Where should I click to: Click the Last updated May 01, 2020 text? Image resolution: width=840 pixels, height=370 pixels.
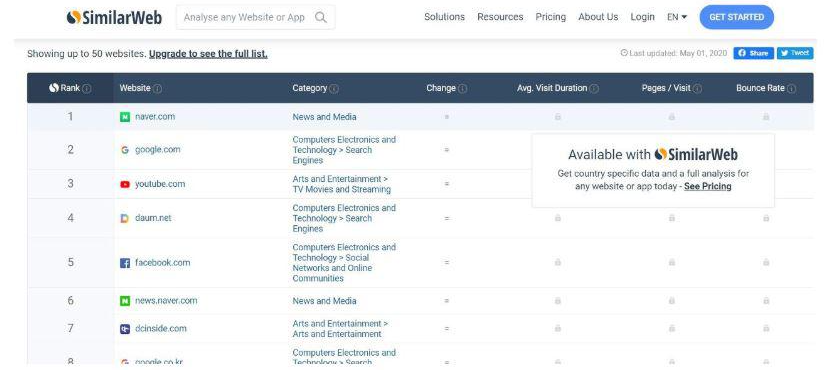[674, 53]
